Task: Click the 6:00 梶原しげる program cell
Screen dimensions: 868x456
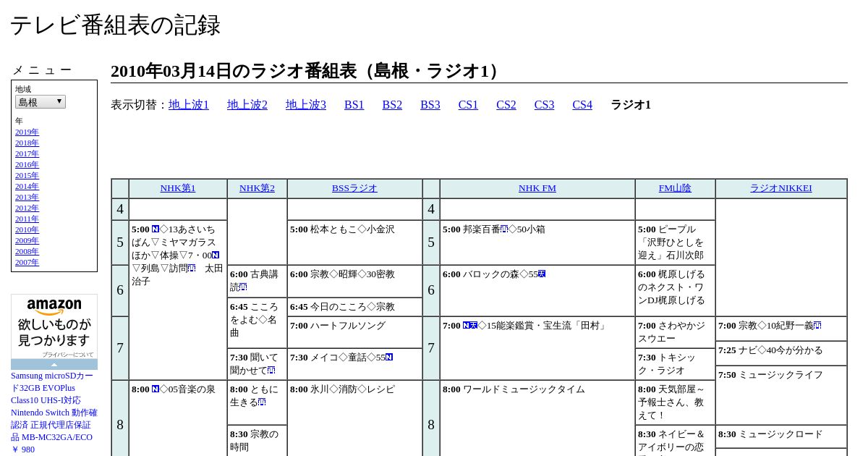Action: [675, 290]
